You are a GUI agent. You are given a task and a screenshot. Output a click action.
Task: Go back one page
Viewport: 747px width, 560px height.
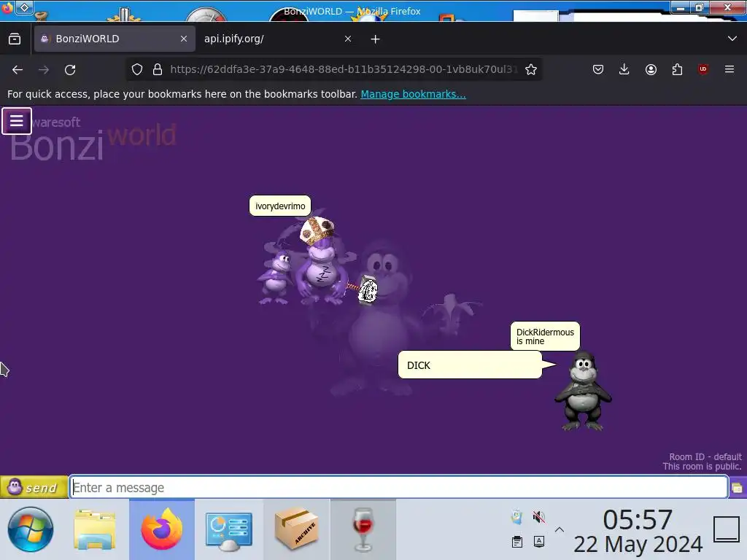[x=18, y=70]
